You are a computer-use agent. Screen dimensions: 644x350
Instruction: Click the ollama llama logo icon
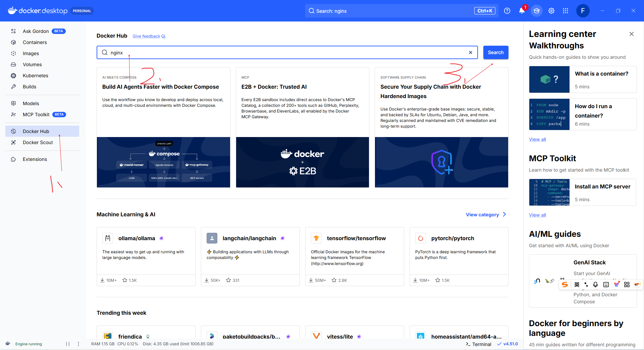click(108, 238)
